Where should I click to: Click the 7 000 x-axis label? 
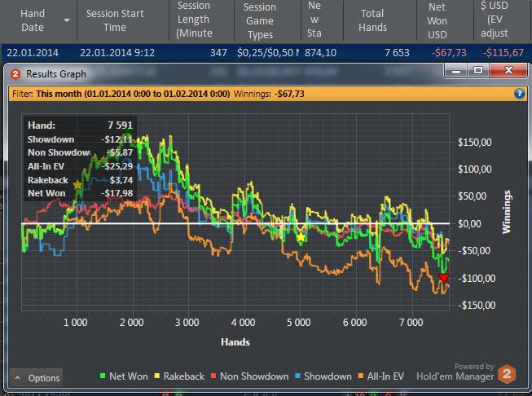point(411,322)
